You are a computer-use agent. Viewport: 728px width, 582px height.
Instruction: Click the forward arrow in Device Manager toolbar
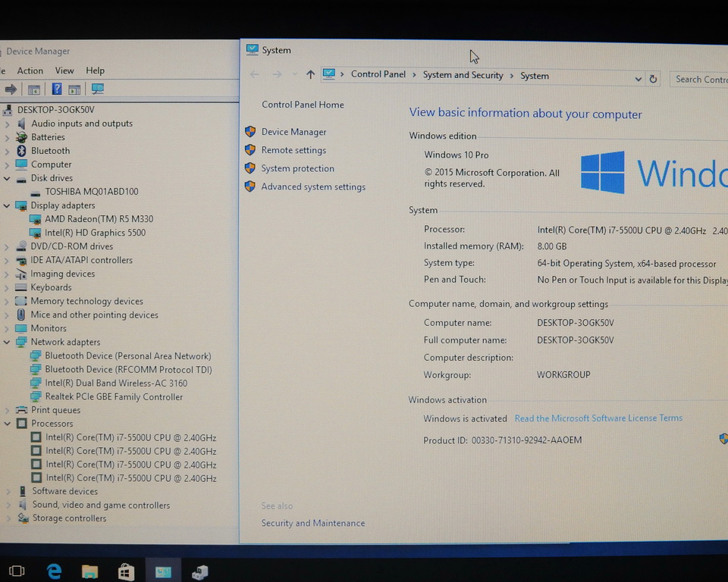(x=11, y=89)
